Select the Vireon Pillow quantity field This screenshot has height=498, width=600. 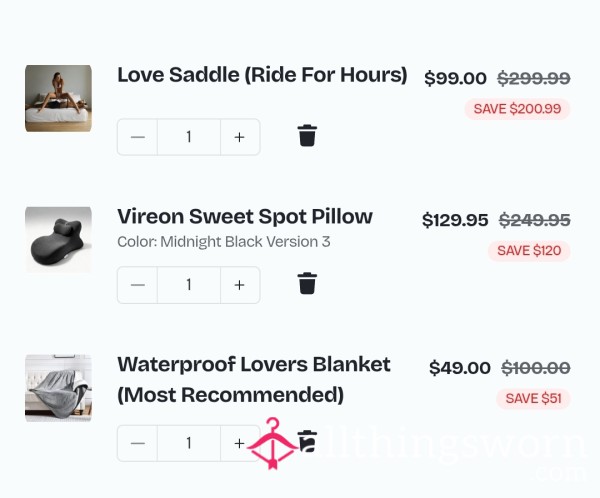point(189,285)
